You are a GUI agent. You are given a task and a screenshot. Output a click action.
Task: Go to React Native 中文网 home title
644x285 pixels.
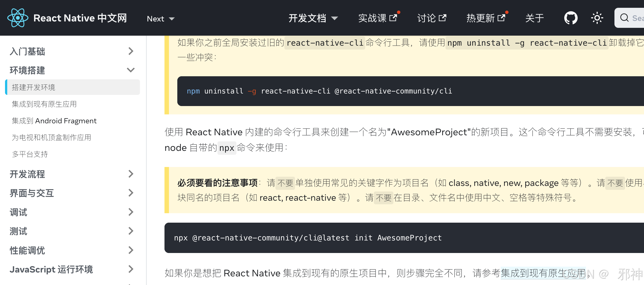tap(80, 18)
